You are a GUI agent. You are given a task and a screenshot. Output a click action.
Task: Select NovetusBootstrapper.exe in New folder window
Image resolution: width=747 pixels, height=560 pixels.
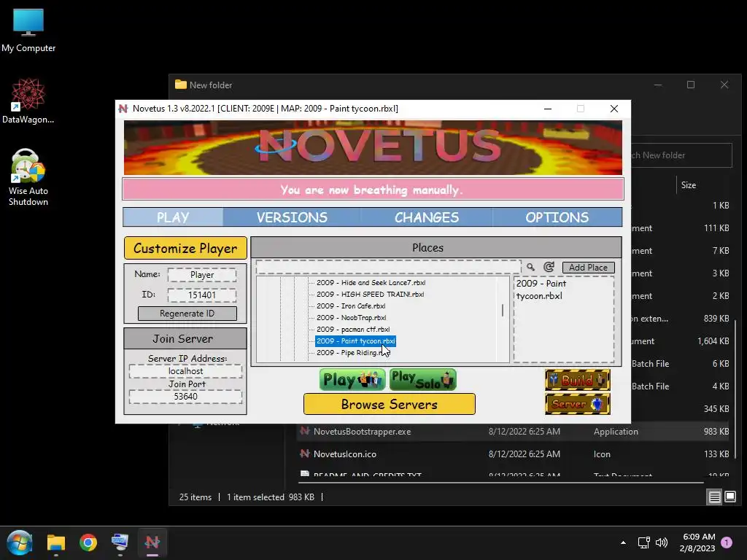pos(512,431)
